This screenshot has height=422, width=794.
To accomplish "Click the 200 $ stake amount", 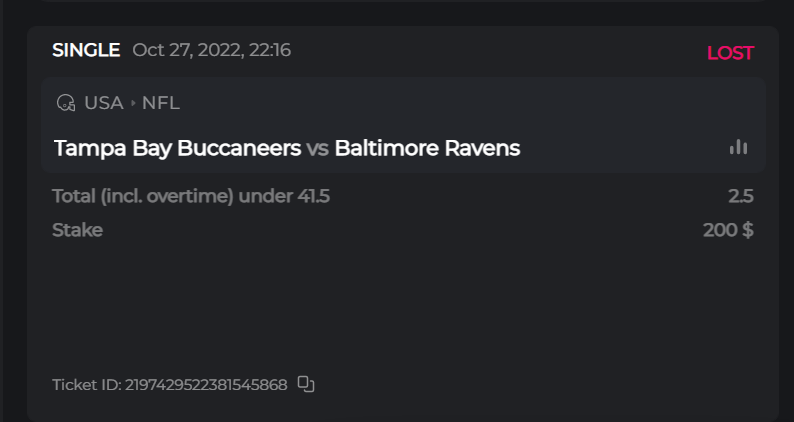I will click(x=728, y=230).
